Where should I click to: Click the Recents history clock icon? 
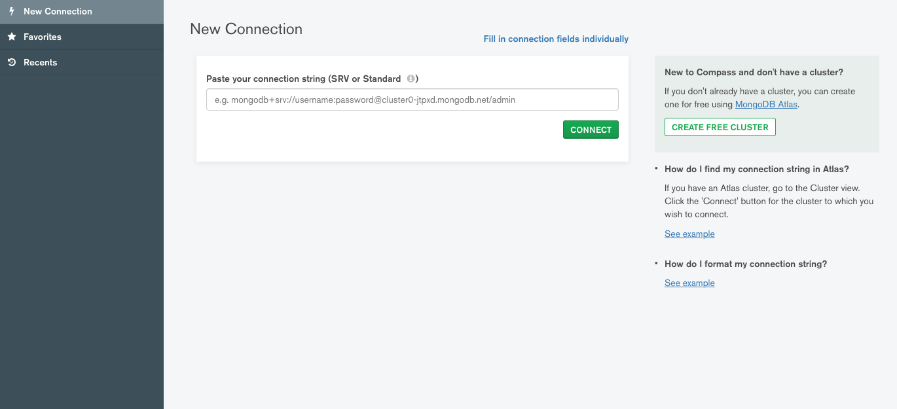pyautogui.click(x=11, y=62)
